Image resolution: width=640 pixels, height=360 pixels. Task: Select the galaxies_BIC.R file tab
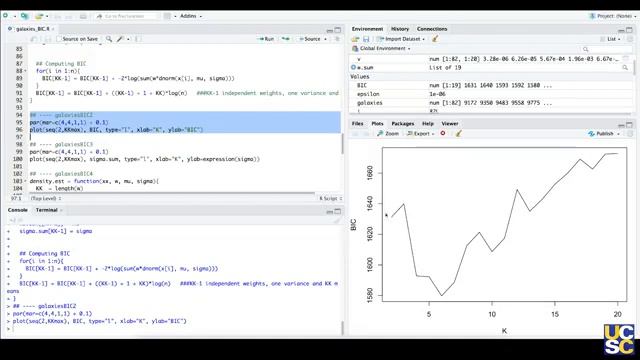[32, 29]
